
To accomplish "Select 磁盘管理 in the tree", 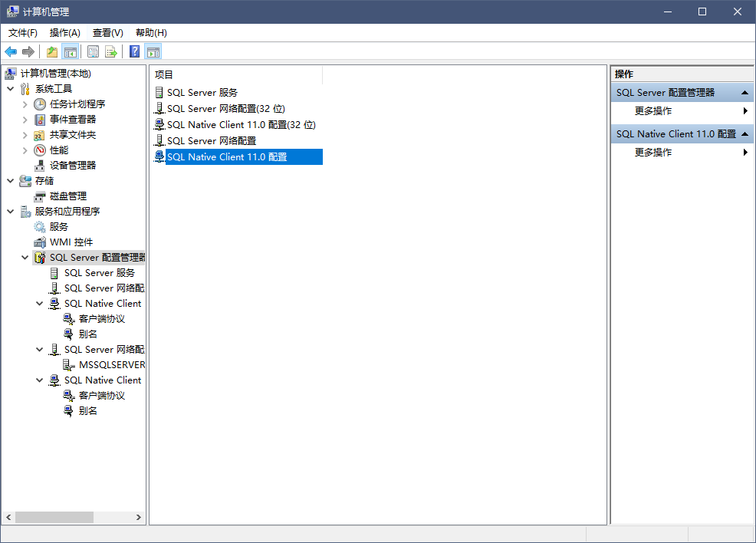I will [68, 196].
